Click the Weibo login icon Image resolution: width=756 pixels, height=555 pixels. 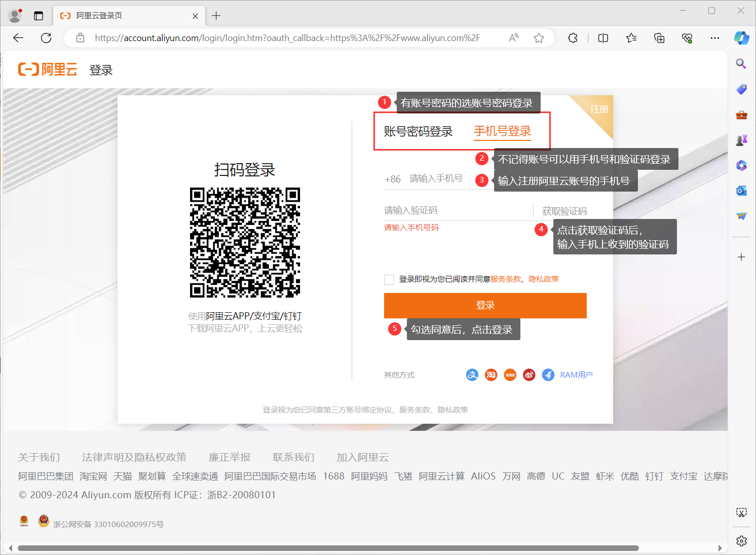pos(529,375)
